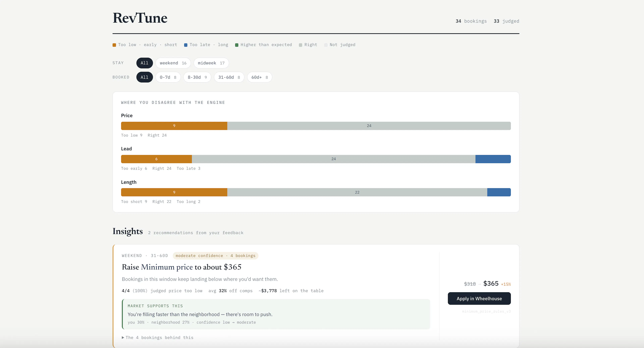Filter bookings by 60d+ window

click(259, 77)
